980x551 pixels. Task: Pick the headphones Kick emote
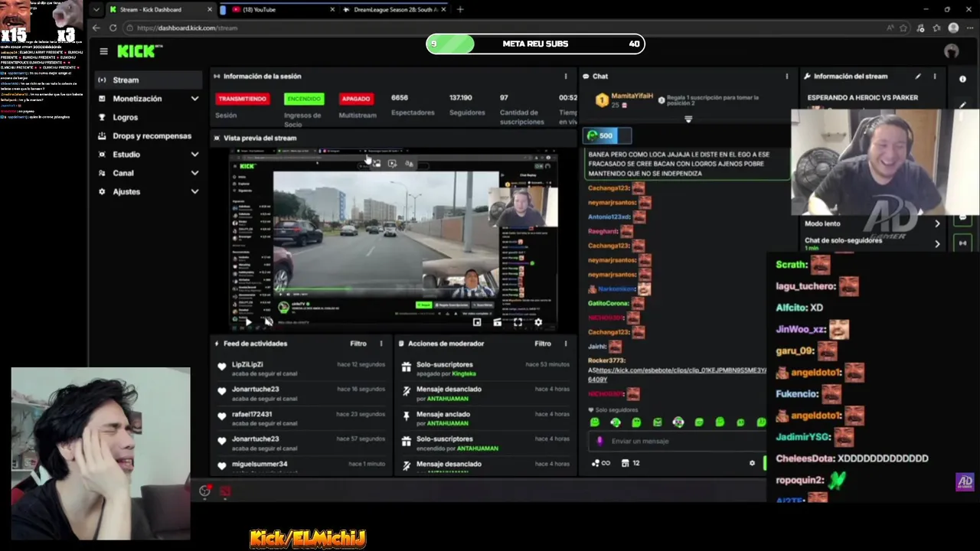click(x=678, y=422)
